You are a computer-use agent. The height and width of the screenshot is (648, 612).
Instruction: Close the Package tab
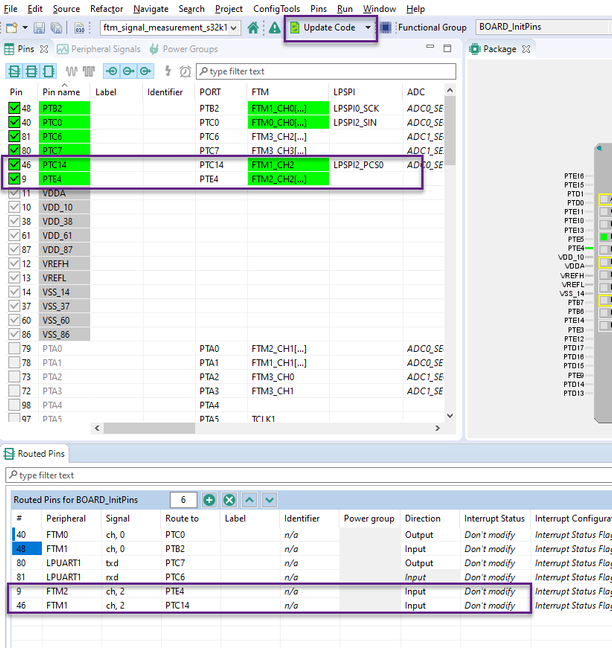click(526, 49)
